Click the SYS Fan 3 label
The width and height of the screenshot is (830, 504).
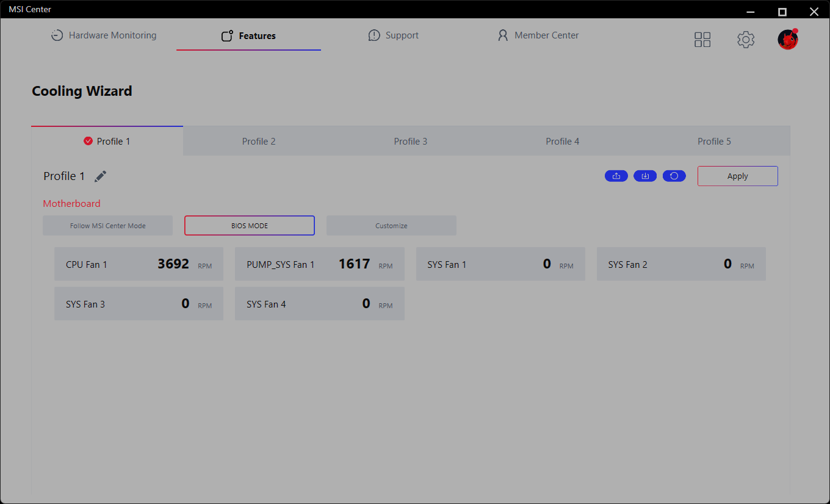[85, 304]
